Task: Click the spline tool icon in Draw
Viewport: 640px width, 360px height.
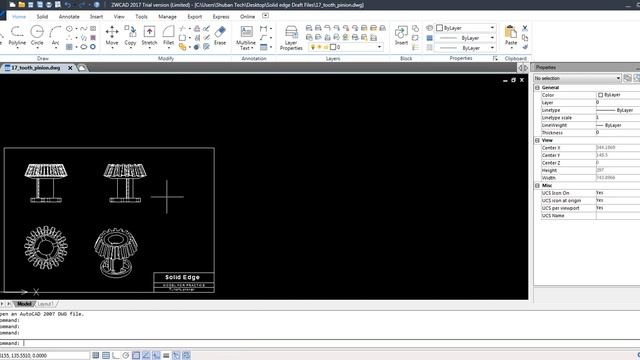Action: coord(84,29)
